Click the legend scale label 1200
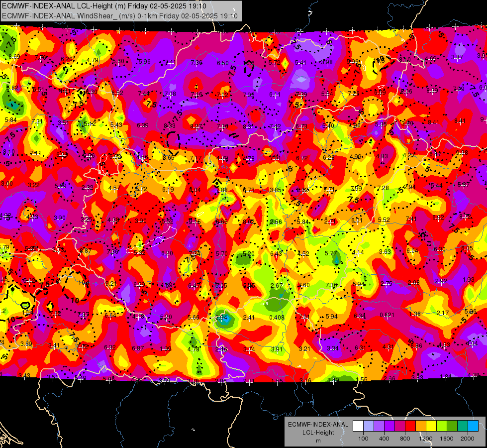 click(425, 439)
